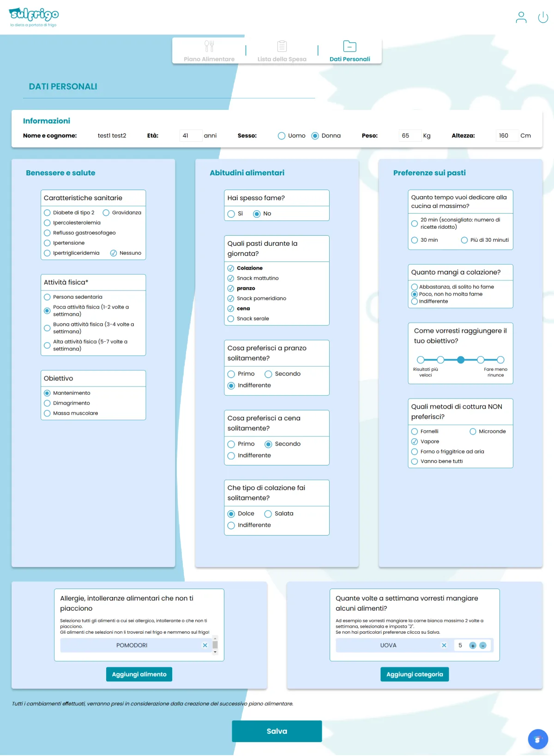554x756 pixels.
Task: Click the Dati Personali folder icon
Action: [350, 46]
